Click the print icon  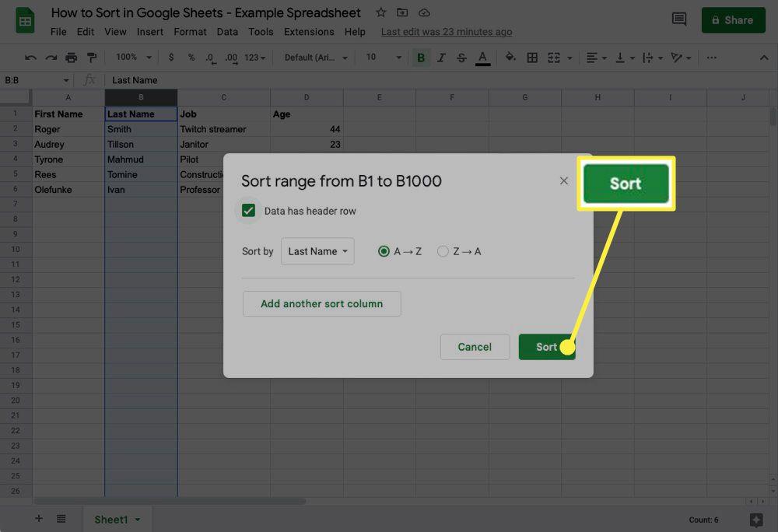(x=72, y=58)
